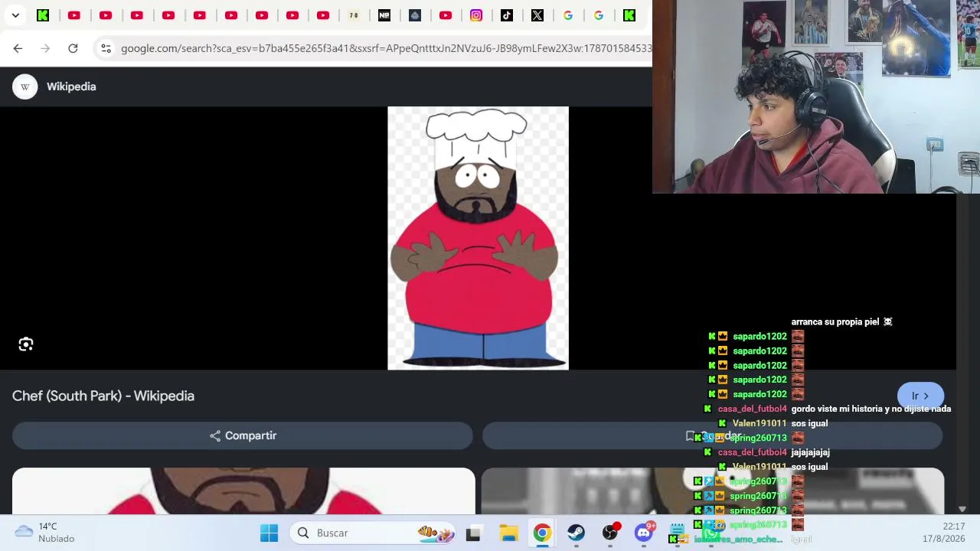This screenshot has height=551, width=980.
Task: Go back to the previous page
Action: (x=18, y=48)
